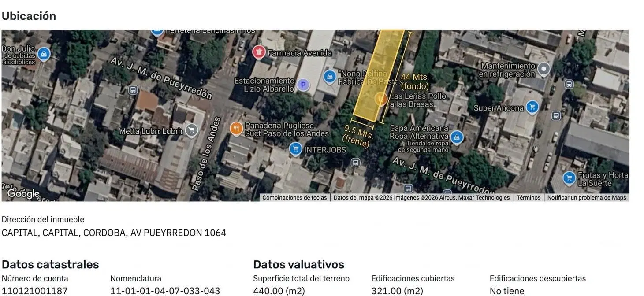Open the Metta Lubrr Lubrit cart marker
This screenshot has height=296, width=644.
(191, 130)
